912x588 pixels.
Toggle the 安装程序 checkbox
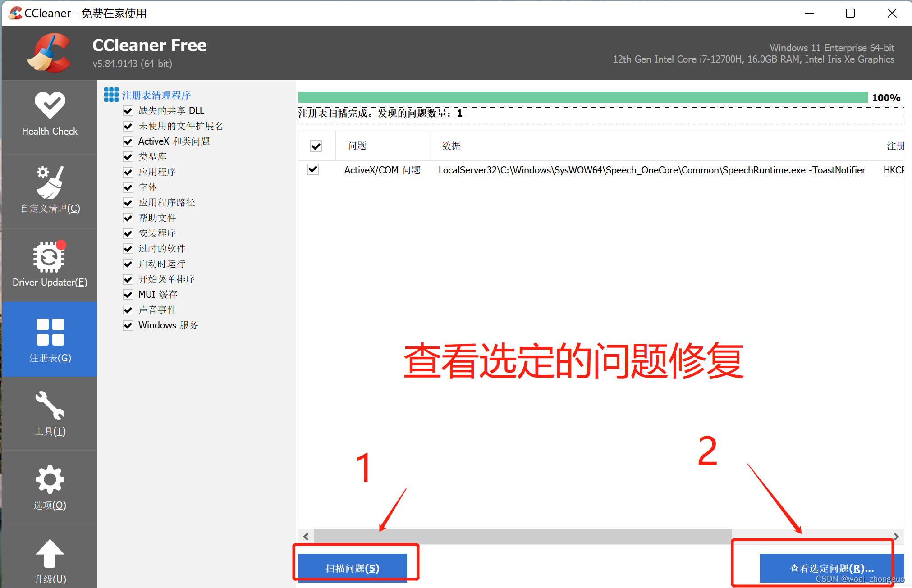pos(128,233)
